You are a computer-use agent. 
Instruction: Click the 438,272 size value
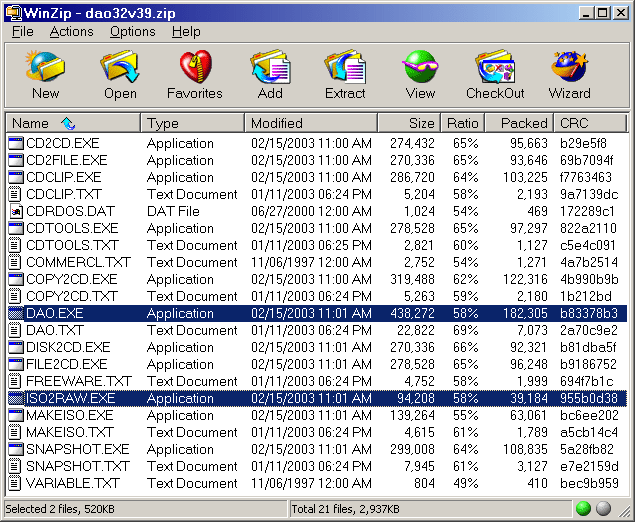coord(412,313)
